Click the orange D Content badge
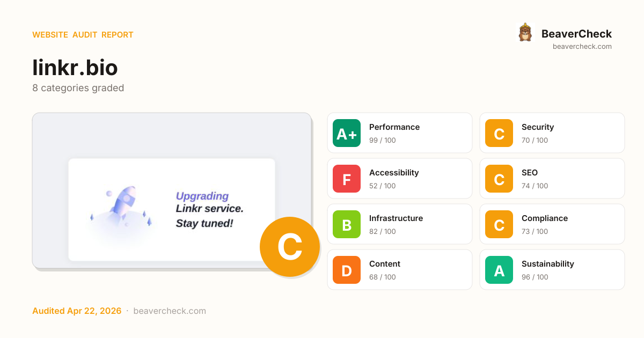 click(x=347, y=270)
